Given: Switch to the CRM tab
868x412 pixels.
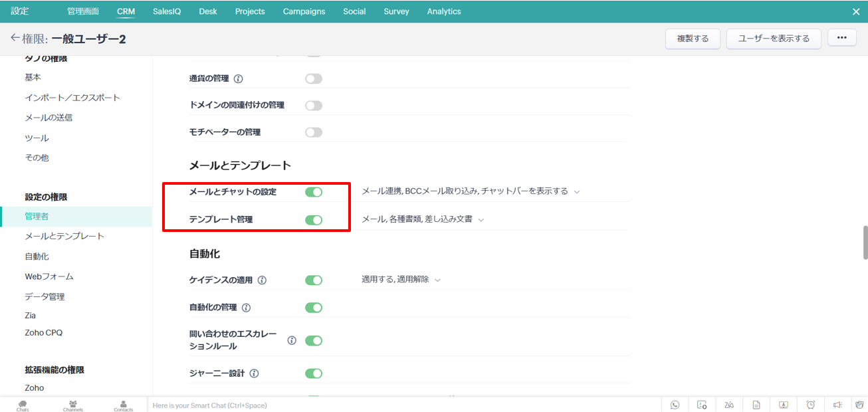Looking at the screenshot, I should tap(126, 11).
